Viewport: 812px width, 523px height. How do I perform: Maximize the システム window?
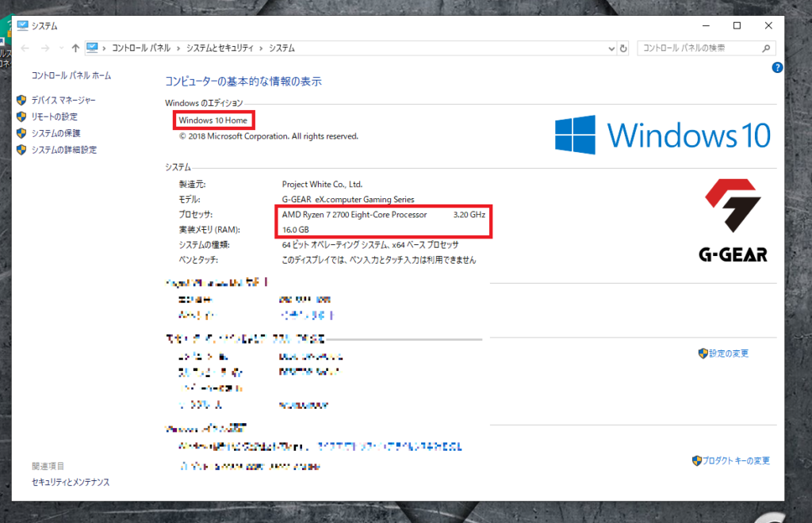[x=737, y=25]
